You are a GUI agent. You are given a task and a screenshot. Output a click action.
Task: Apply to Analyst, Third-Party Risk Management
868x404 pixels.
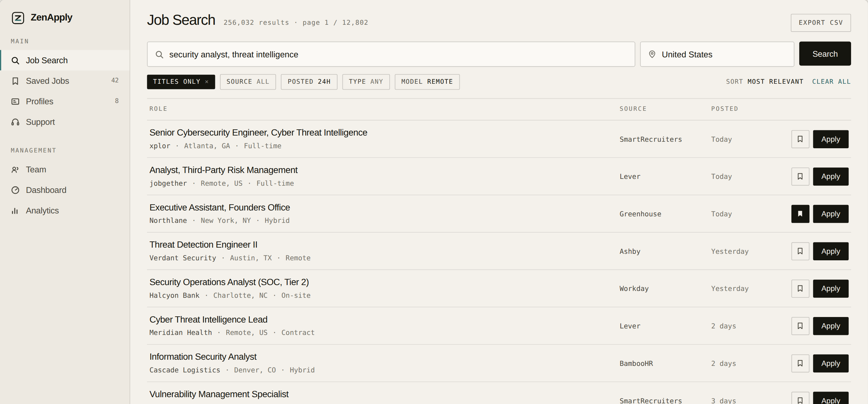pyautogui.click(x=831, y=177)
